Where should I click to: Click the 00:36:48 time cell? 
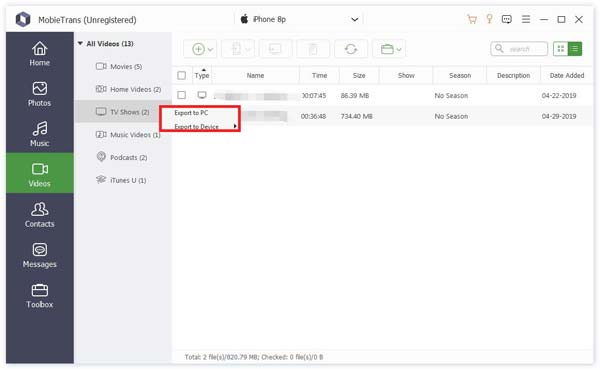tap(313, 116)
